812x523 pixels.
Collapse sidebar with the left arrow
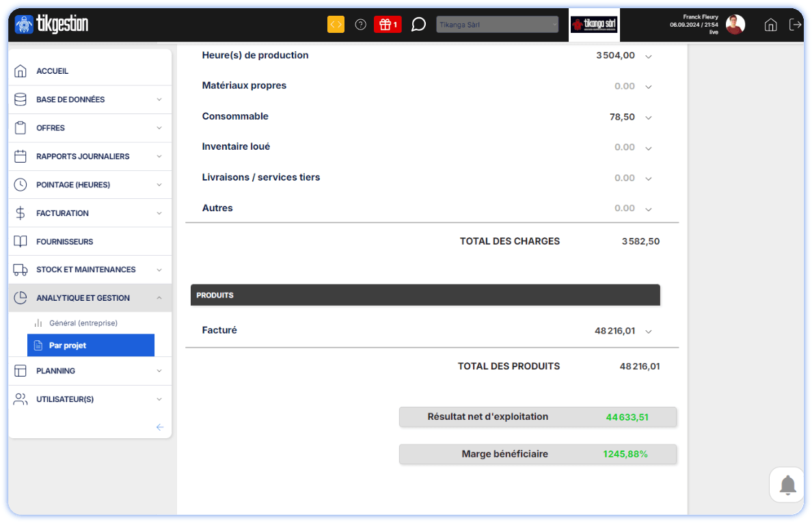click(x=160, y=427)
